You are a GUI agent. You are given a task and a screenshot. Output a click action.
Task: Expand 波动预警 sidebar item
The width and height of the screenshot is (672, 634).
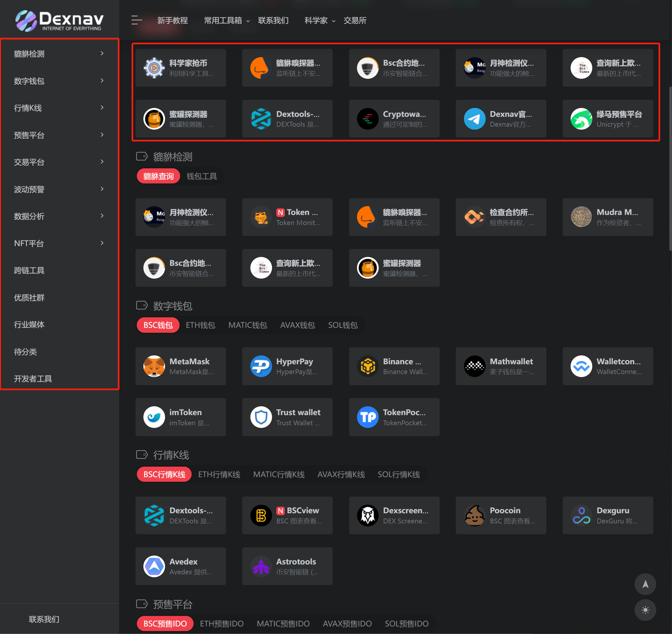59,189
